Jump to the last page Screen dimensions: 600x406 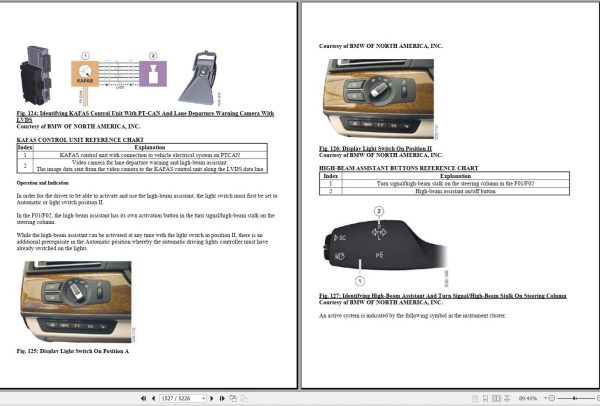click(x=222, y=398)
